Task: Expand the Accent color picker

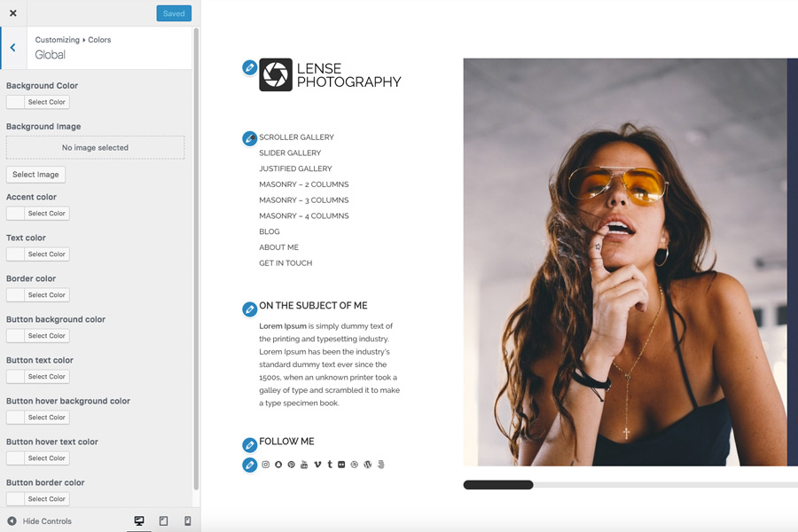Action: [x=37, y=213]
